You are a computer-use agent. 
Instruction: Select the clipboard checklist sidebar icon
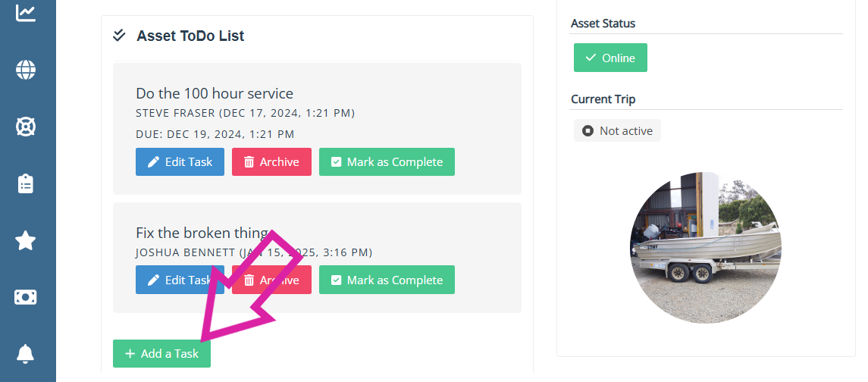coord(26,183)
